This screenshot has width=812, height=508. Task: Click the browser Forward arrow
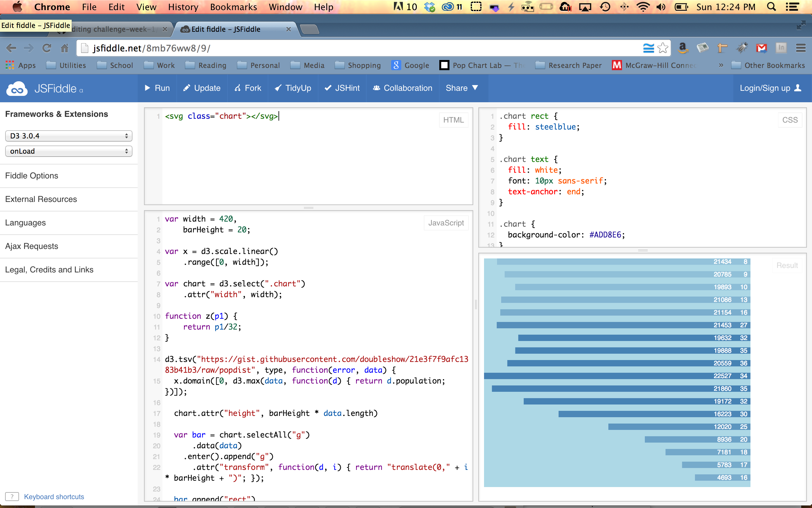pyautogui.click(x=29, y=48)
